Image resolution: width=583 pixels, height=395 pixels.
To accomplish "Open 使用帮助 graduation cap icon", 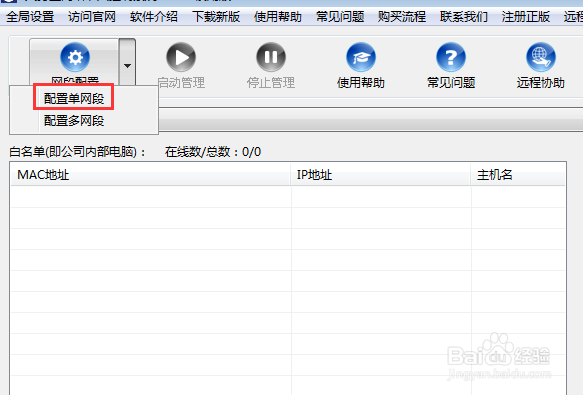I will coord(361,57).
